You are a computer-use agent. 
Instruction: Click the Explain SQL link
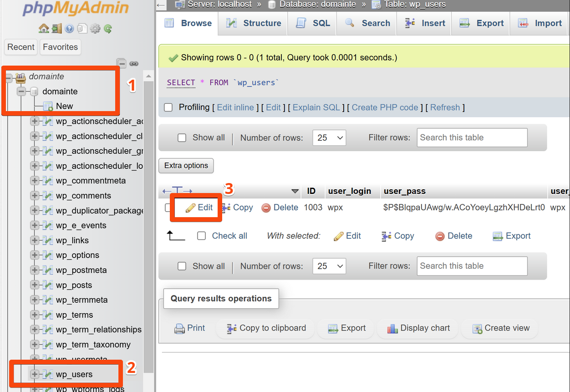[316, 107]
